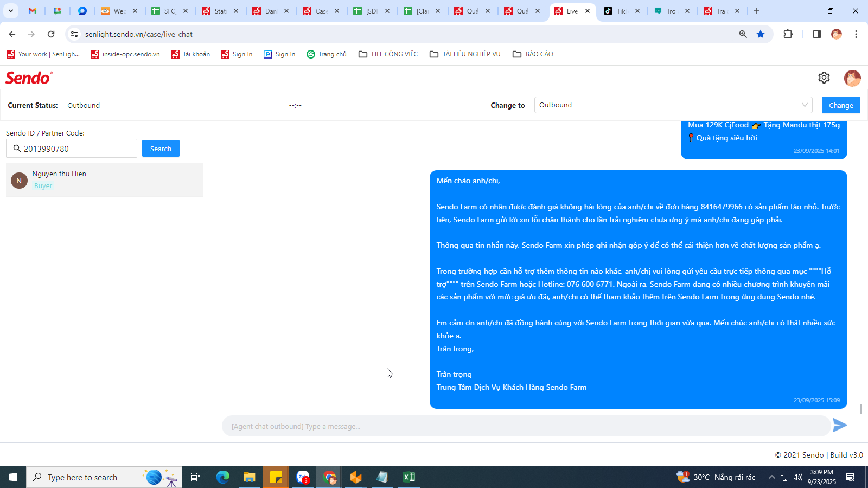
Task: Open the FILE CÔNG VIỆC bookmark folder
Action: pos(388,54)
